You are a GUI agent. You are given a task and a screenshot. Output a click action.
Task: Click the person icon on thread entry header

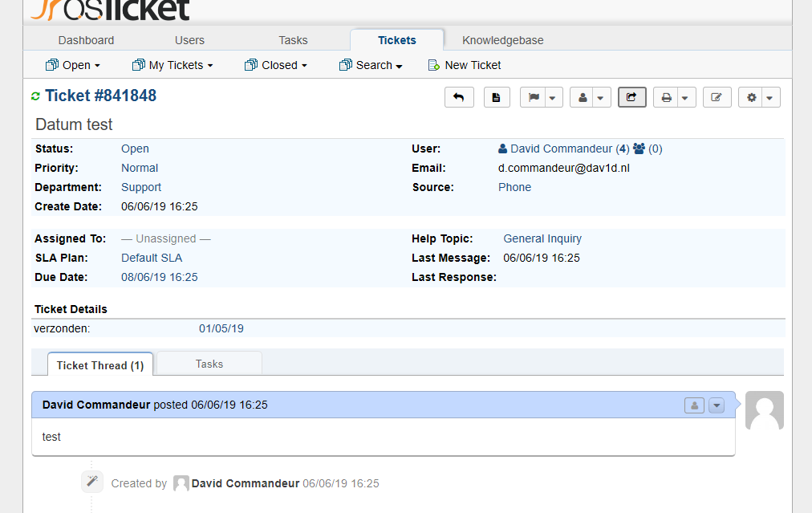click(693, 405)
